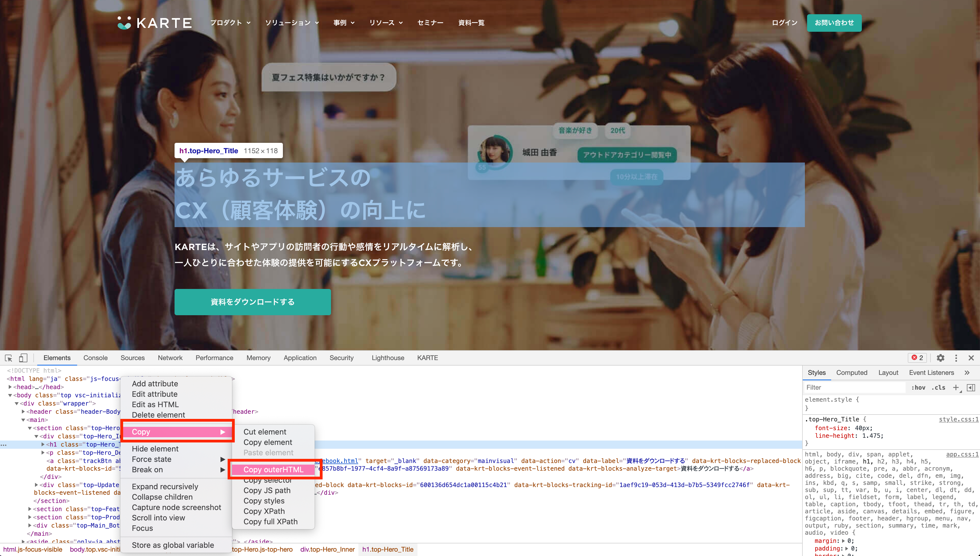Click the 資料をダウンロードする button
980x556 pixels.
[x=253, y=302]
